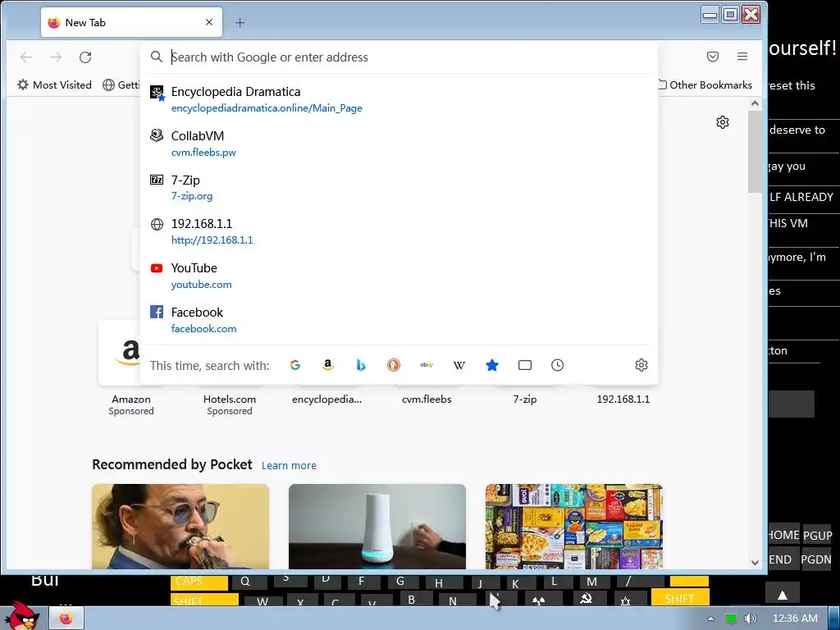Screen dimensions: 840x630
Task: Open Start menu Angry Bird orb
Action: pyautogui.click(x=21, y=616)
